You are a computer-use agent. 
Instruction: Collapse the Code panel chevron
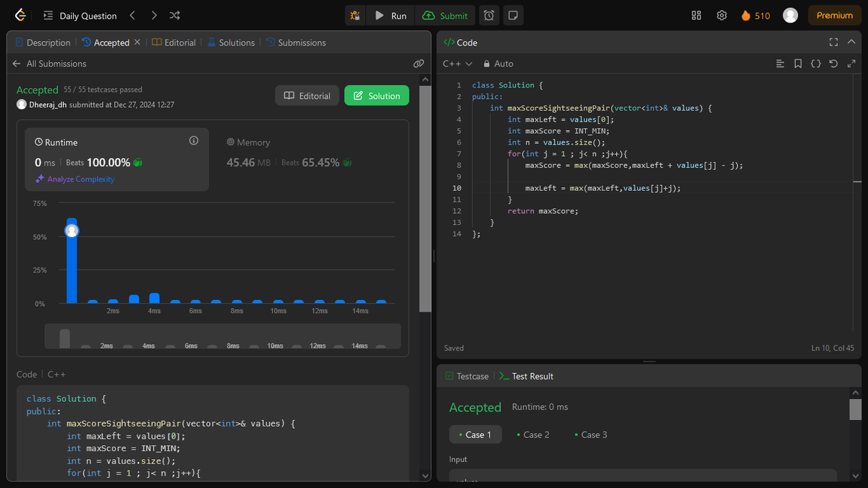tap(851, 43)
